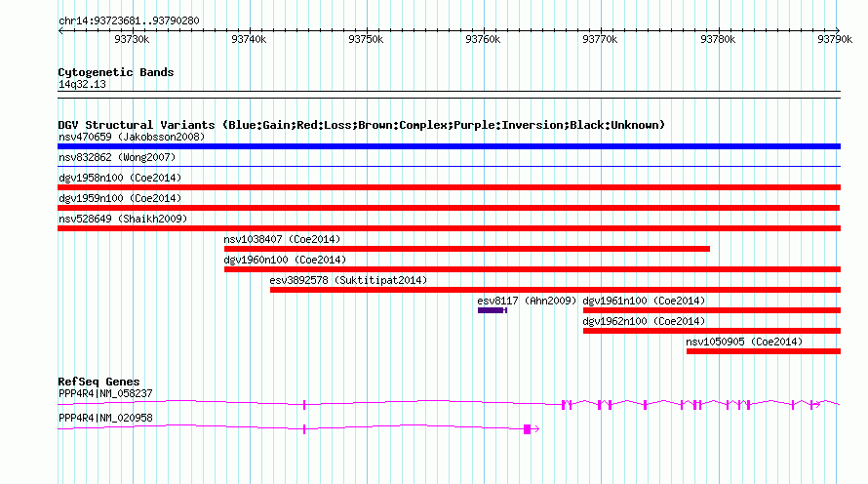868x484 pixels.
Task: Click the terminal exon block of NM_020958
Action: pyautogui.click(x=527, y=429)
